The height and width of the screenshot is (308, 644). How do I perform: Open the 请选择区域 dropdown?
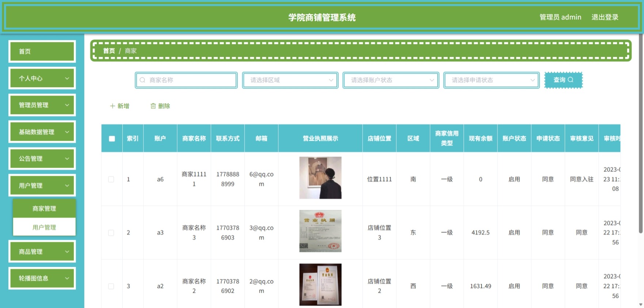coord(290,80)
